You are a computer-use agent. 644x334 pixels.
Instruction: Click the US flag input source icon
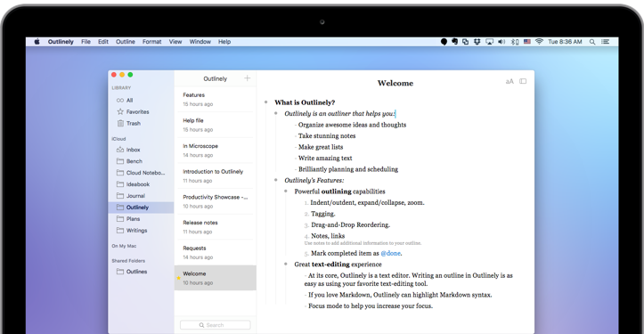click(x=527, y=42)
